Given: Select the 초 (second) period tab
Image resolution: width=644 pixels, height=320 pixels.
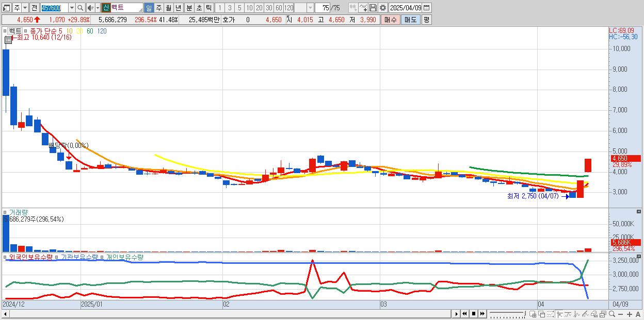Looking at the screenshot, I should point(199,8).
